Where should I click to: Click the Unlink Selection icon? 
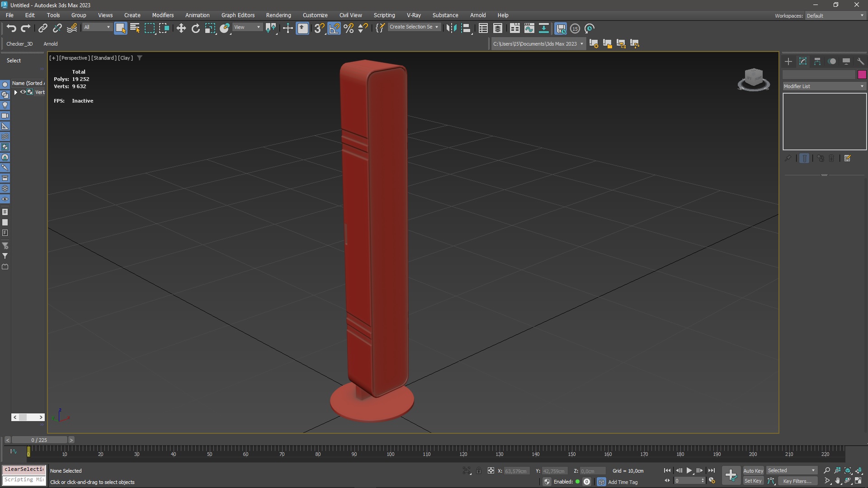click(x=57, y=28)
